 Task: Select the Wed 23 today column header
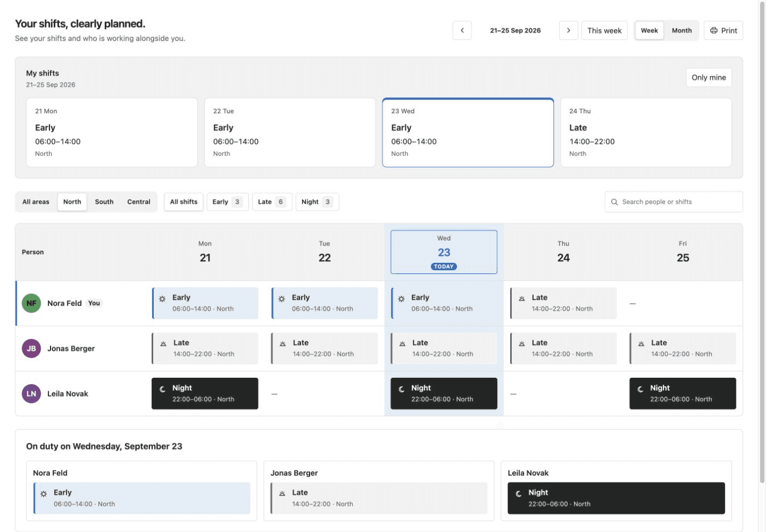click(x=443, y=252)
